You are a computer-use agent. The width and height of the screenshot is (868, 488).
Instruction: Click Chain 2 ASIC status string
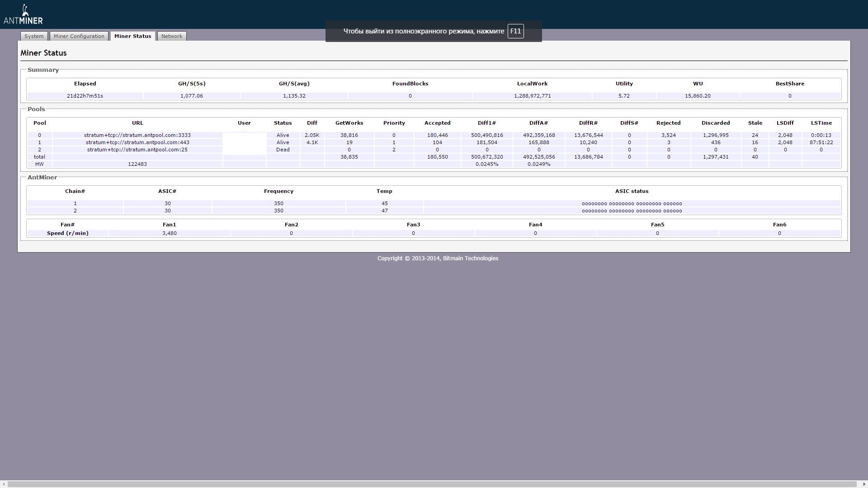(632, 211)
